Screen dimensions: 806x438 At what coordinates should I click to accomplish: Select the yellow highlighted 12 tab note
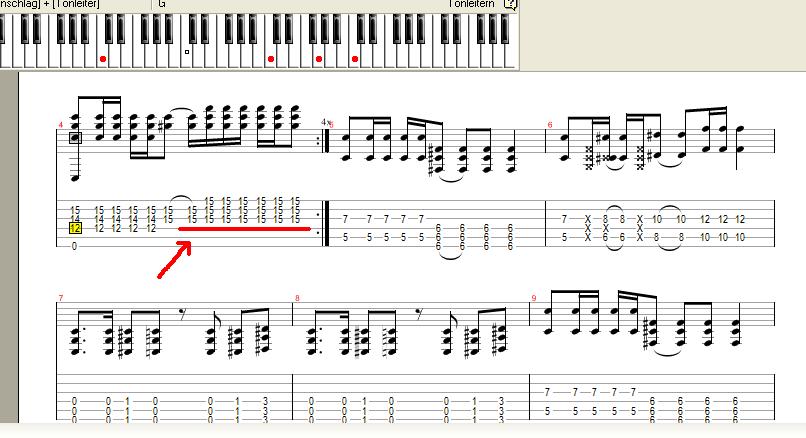click(75, 228)
